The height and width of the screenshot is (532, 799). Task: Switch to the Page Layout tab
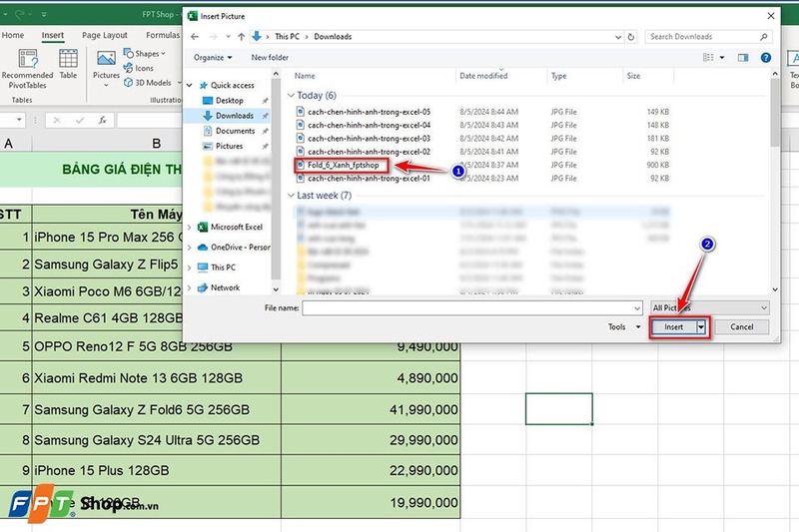[x=105, y=35]
